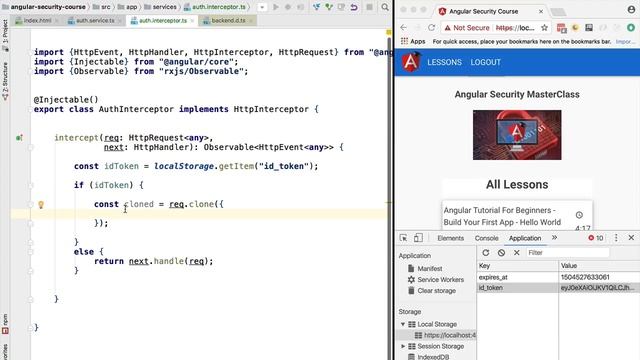The width and height of the screenshot is (640, 360).
Task: Open run configuration dropdown in IDE toolbar
Action: (262, 7)
